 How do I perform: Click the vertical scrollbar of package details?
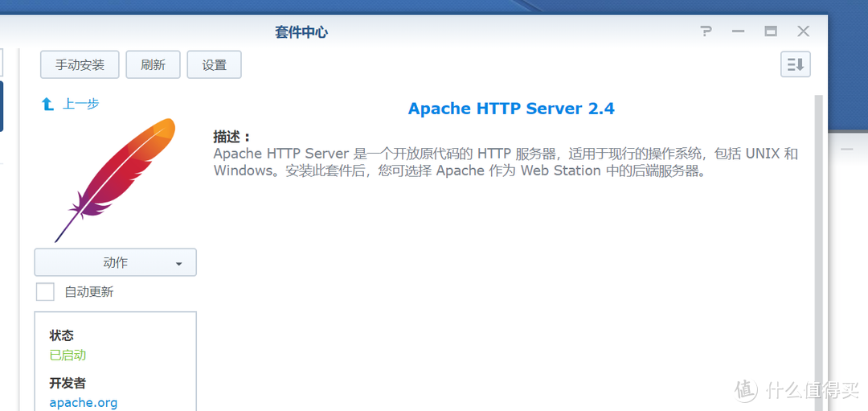pyautogui.click(x=819, y=253)
